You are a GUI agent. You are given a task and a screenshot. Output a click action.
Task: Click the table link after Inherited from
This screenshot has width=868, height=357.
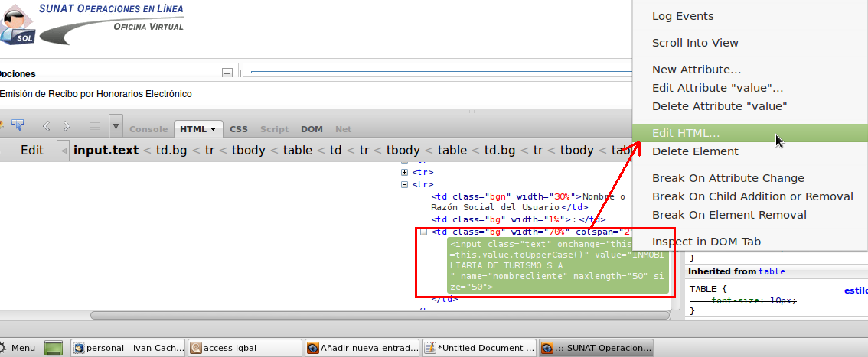(771, 271)
